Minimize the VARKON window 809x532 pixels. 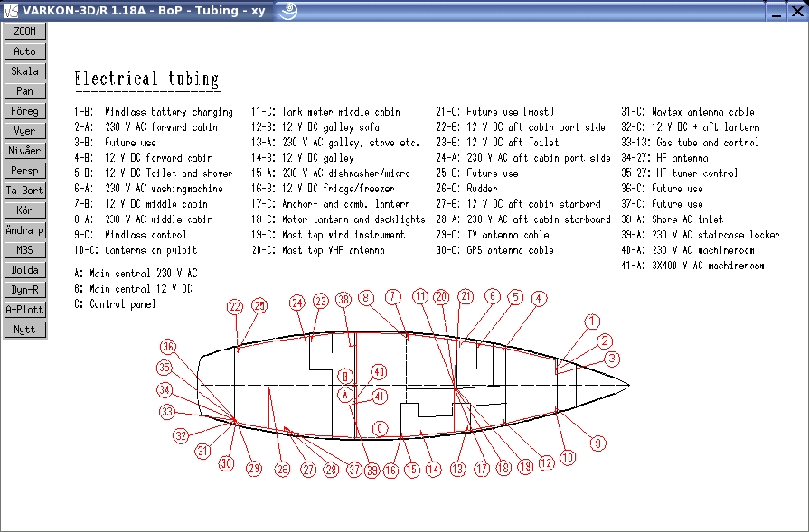click(776, 11)
